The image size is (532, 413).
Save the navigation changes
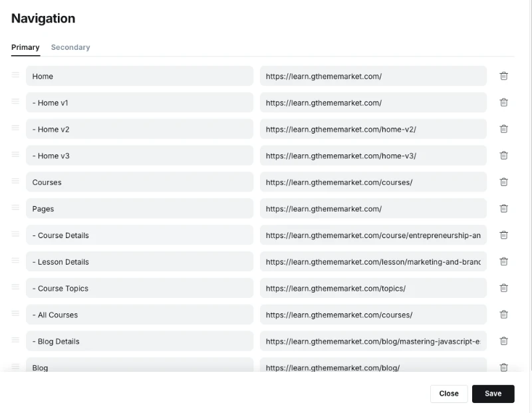click(493, 394)
